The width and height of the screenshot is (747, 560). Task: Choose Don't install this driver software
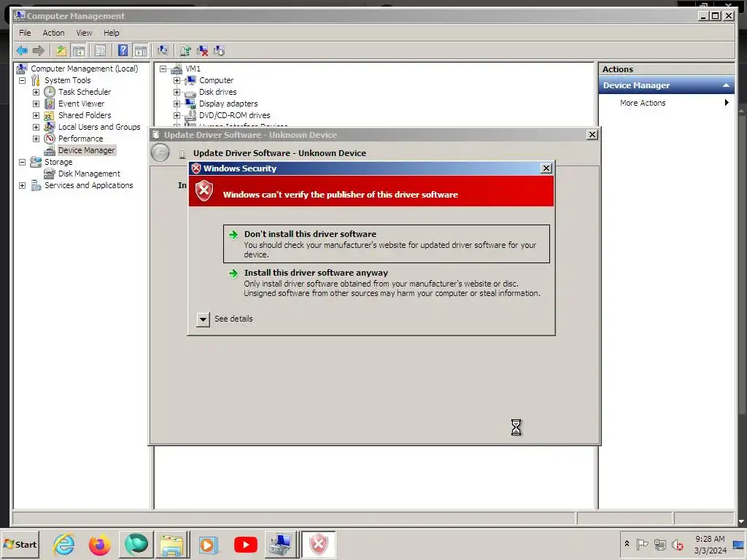387,244
